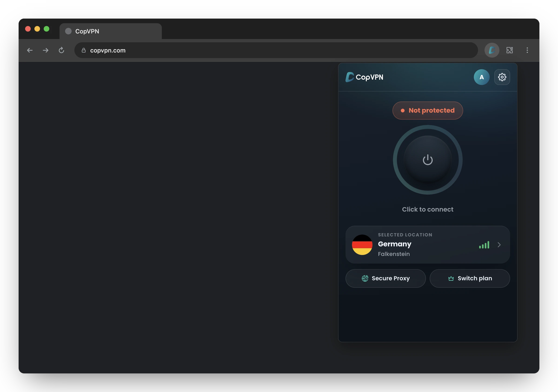Go forward to the next page

click(45, 50)
